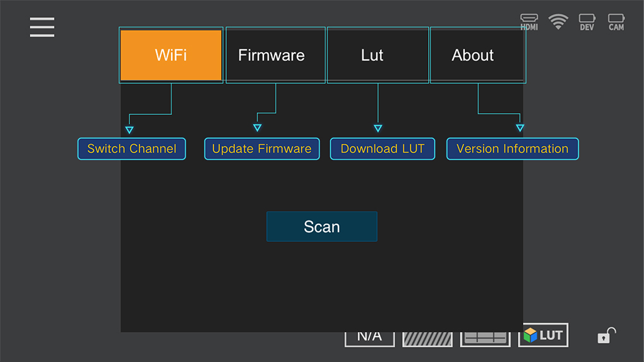Click the LUT cube icon

[x=543, y=335]
